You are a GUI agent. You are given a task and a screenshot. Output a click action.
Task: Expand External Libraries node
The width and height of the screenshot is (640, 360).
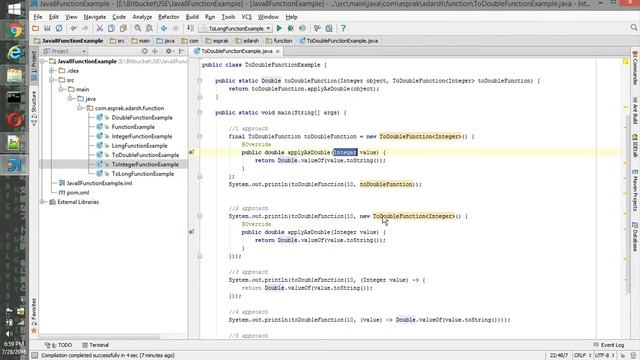coord(42,202)
